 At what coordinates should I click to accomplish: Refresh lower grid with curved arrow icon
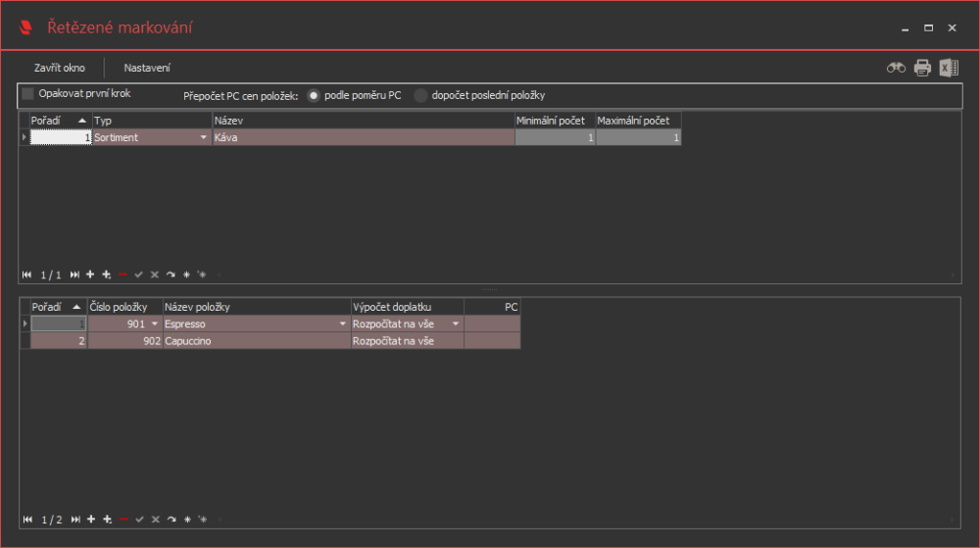(x=171, y=520)
